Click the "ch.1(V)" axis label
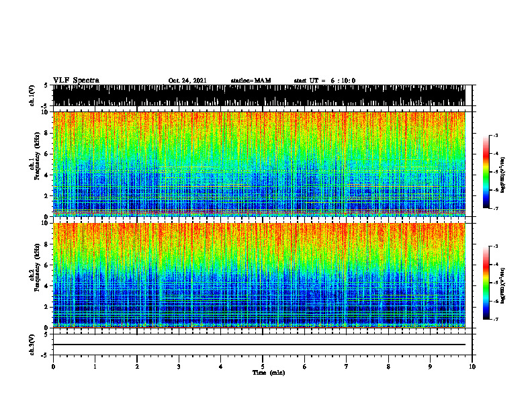This screenshot has height=411, width=532. coord(32,95)
